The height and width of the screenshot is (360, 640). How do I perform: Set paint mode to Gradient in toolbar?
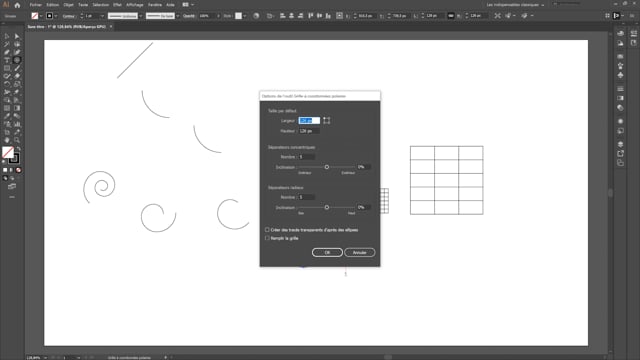11,170
